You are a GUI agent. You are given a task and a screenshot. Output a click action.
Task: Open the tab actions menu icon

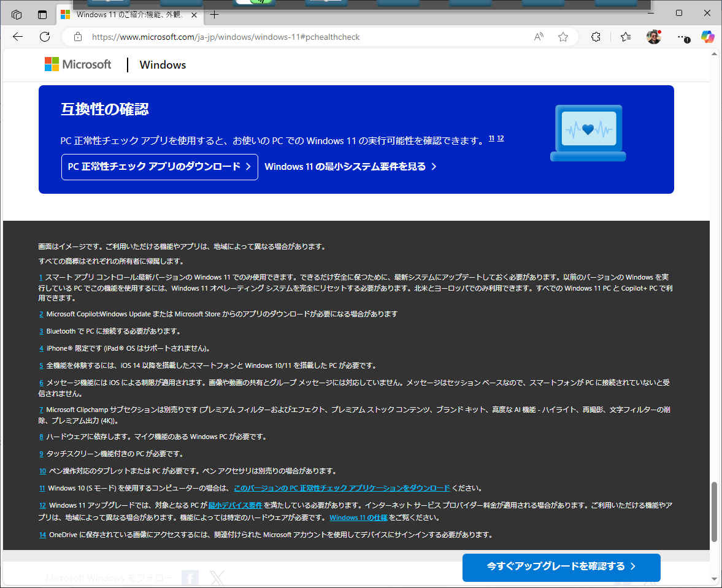42,14
